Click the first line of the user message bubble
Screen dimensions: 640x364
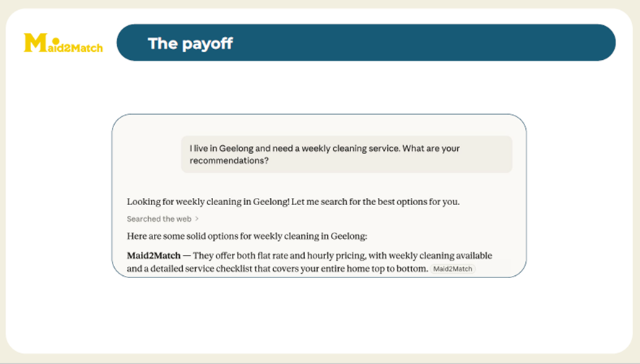(324, 149)
